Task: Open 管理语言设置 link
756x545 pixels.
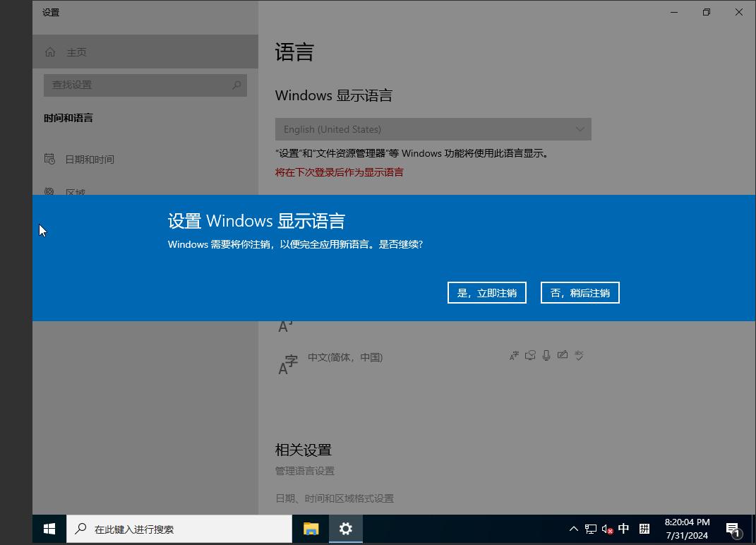Action: (305, 471)
